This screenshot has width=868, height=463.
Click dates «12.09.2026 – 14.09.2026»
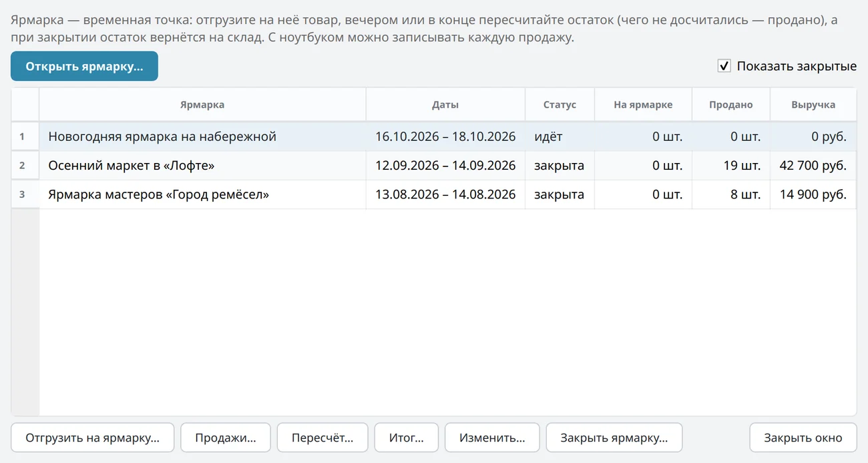point(445,166)
